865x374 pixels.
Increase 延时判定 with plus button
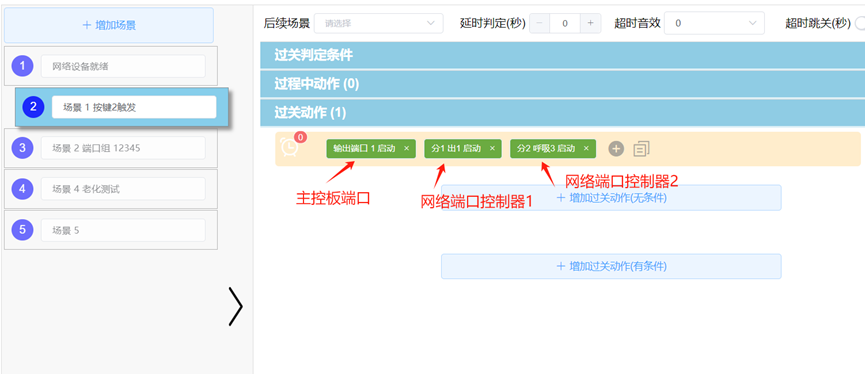click(590, 23)
